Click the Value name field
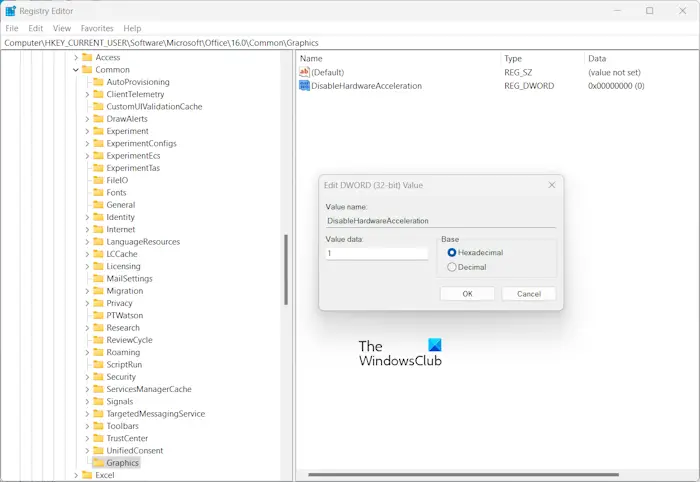Image resolution: width=700 pixels, height=482 pixels. pyautogui.click(x=441, y=220)
